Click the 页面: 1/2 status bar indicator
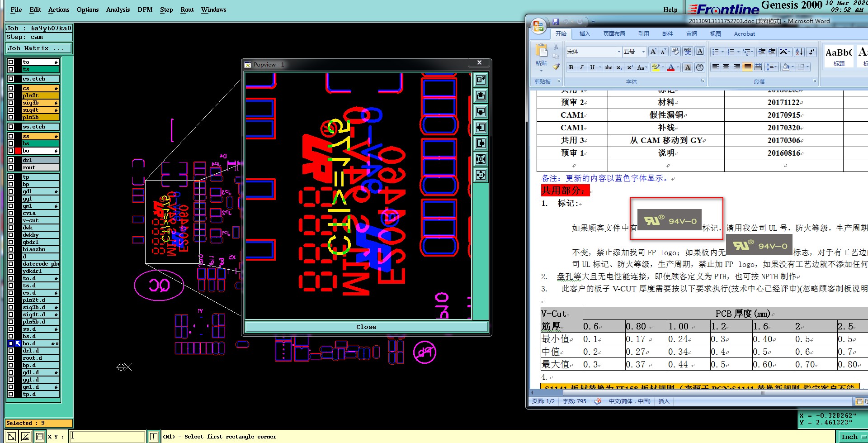 point(543,401)
